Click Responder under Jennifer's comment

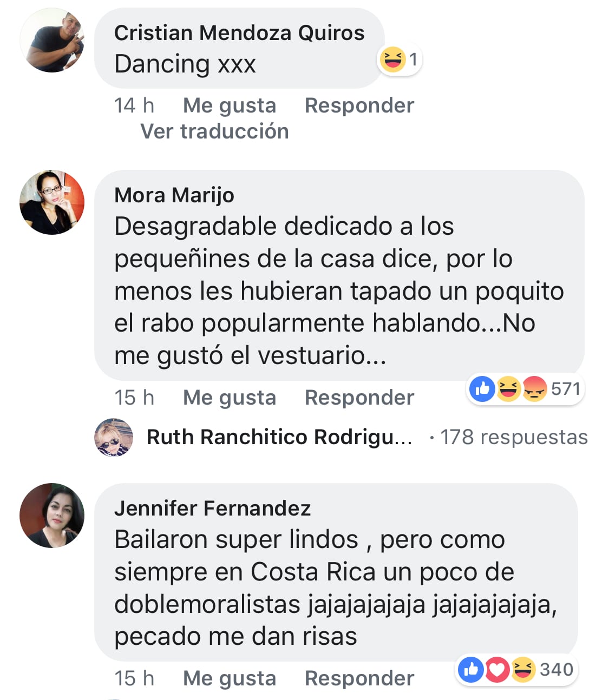pyautogui.click(x=359, y=678)
